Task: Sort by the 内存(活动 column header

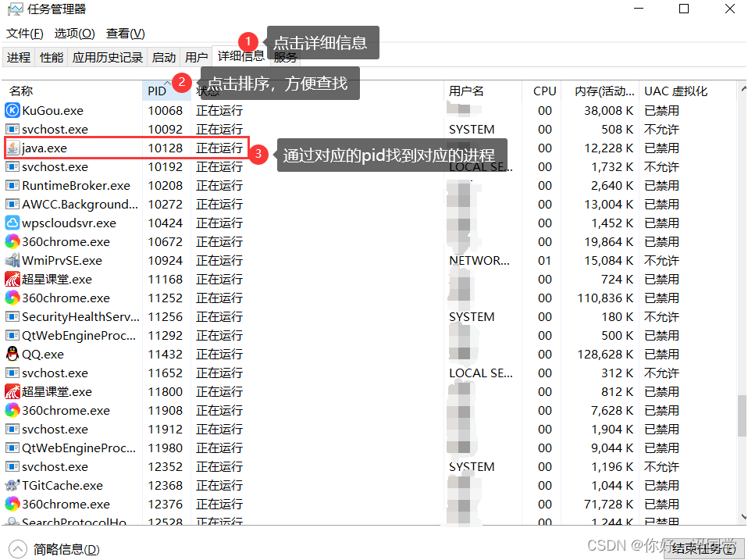Action: (600, 91)
